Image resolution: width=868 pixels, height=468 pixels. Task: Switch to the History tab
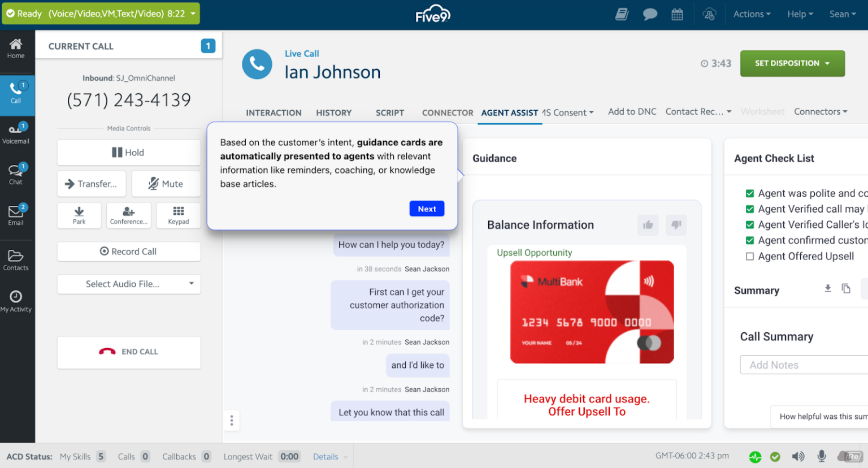(x=333, y=112)
